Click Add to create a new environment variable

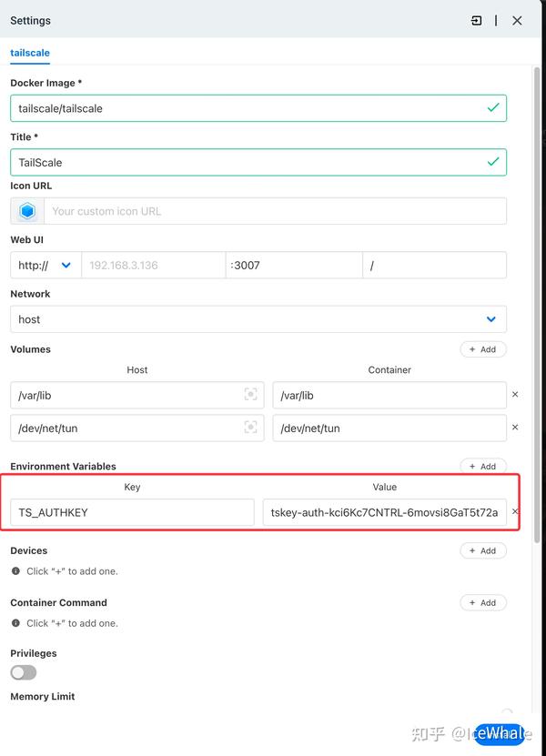(483, 466)
